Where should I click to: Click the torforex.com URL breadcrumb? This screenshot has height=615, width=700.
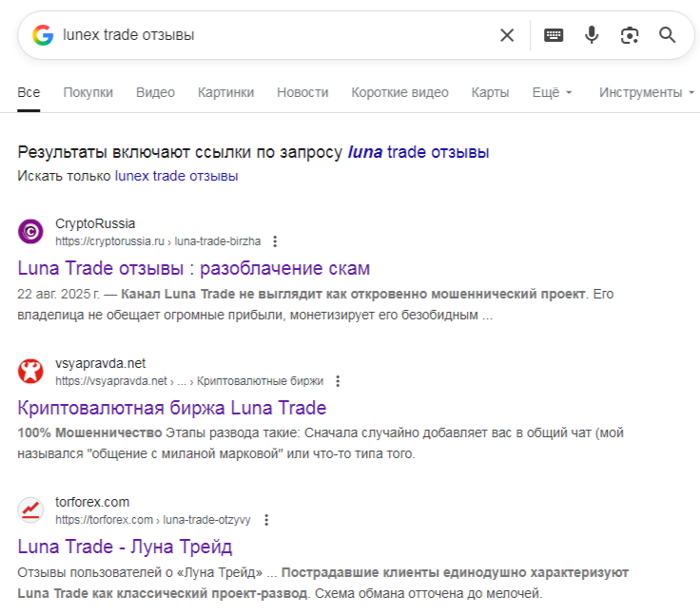[x=153, y=520]
